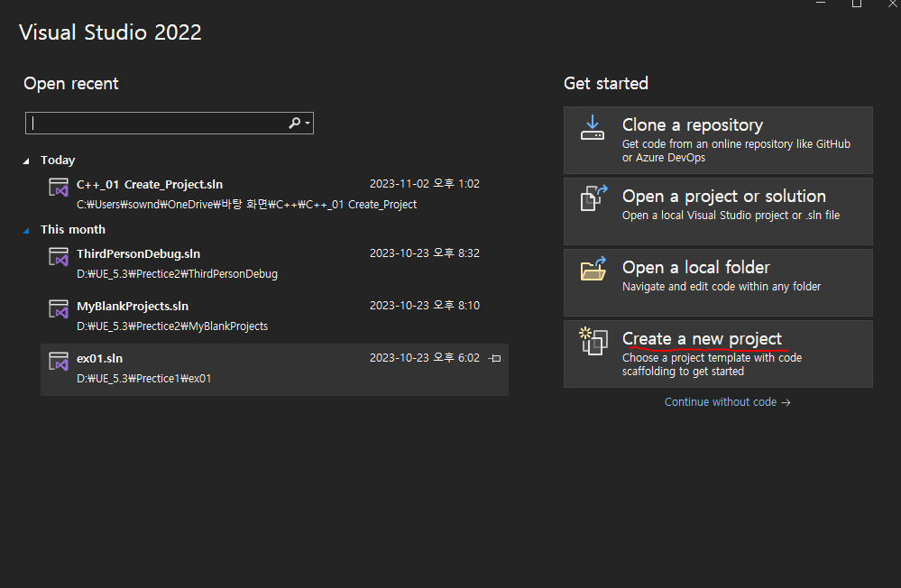
Task: Minimize the Visual Studio window
Action: pos(821,4)
